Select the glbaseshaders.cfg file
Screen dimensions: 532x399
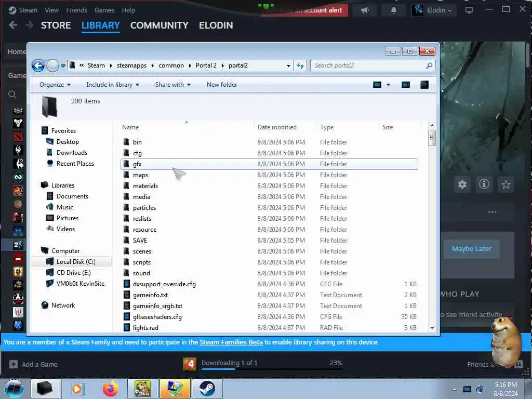click(x=269, y=317)
